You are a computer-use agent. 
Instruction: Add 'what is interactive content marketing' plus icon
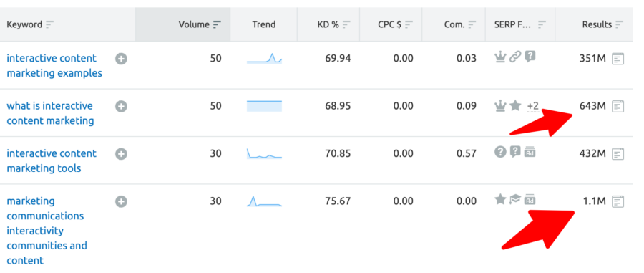pos(121,107)
